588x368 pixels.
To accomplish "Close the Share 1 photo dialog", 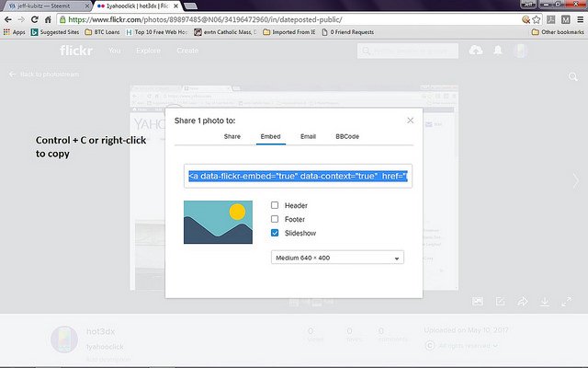I will 411,121.
